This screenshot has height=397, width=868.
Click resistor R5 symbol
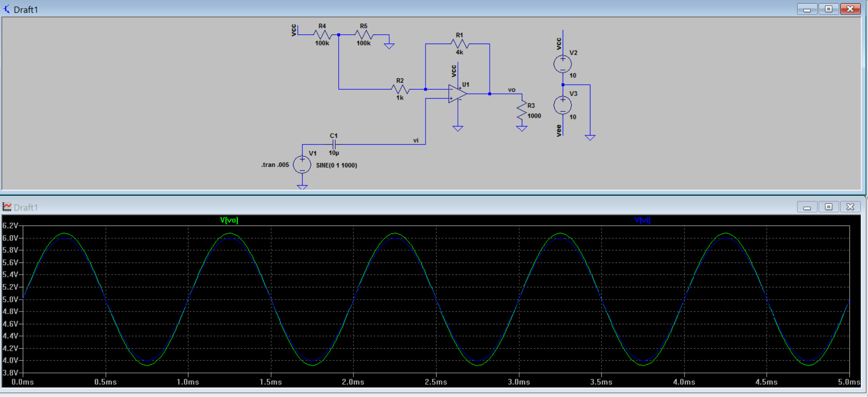pyautogui.click(x=363, y=35)
